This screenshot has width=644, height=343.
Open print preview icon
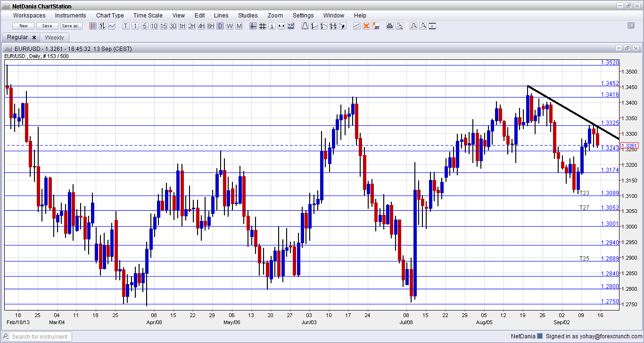tap(398, 26)
